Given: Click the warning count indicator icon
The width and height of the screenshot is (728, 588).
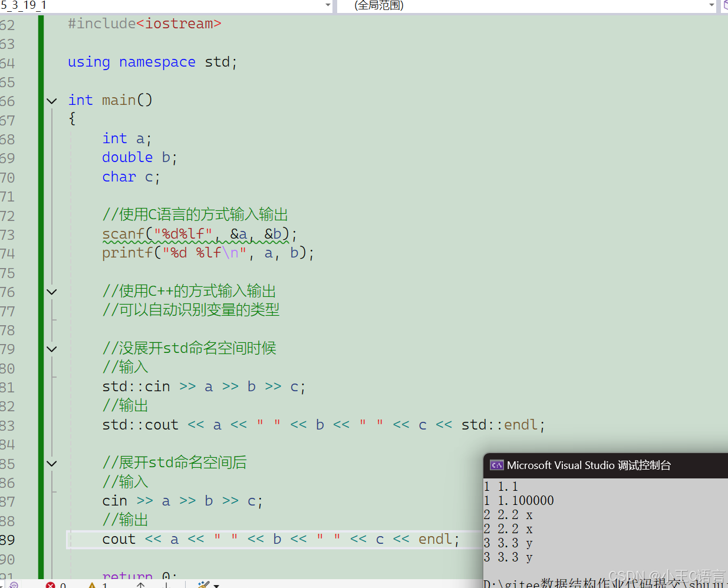Looking at the screenshot, I should click(x=92, y=585).
